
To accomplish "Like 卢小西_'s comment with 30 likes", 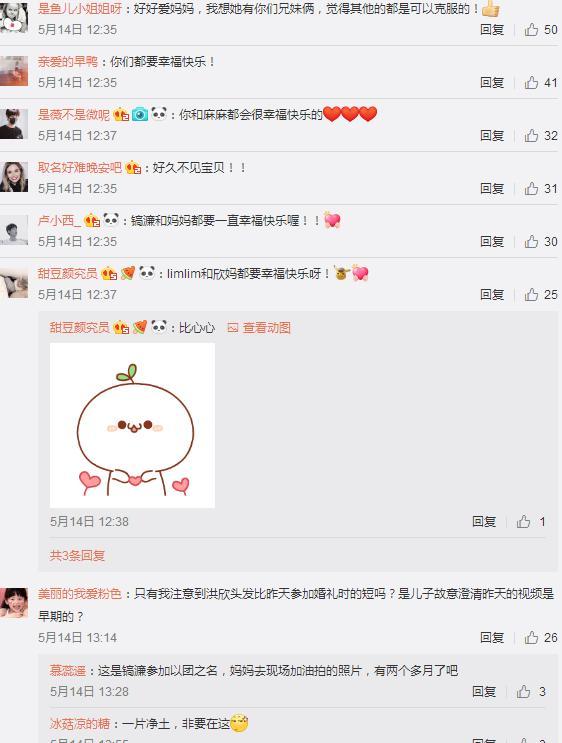I will tap(531, 242).
